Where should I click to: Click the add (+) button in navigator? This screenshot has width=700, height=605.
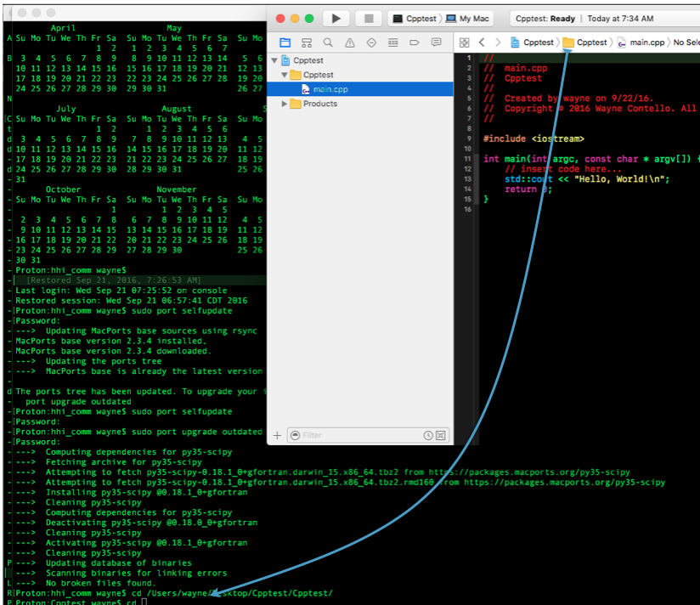(277, 435)
